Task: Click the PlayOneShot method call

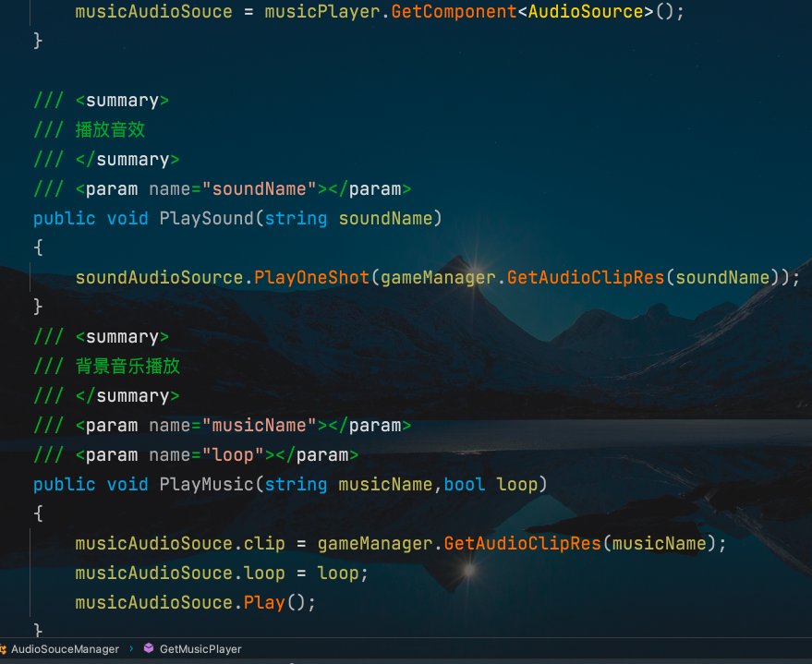Action: point(311,277)
